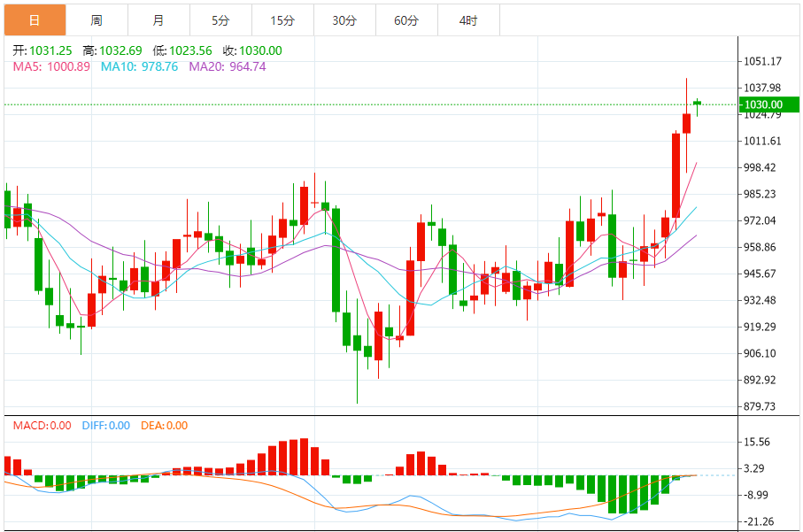This screenshot has width=803, height=532.
Task: Click the long green candle dropping to 932
Action: click(336, 260)
